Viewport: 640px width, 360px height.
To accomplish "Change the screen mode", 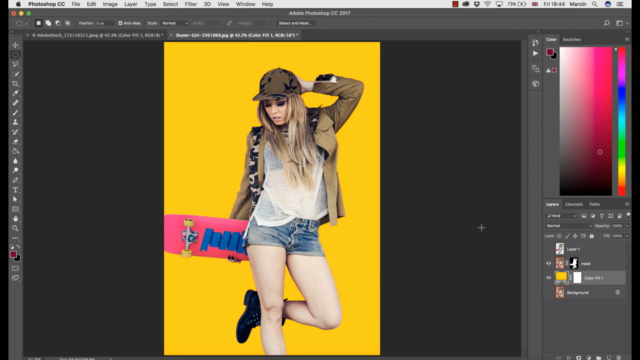I will (x=16, y=278).
